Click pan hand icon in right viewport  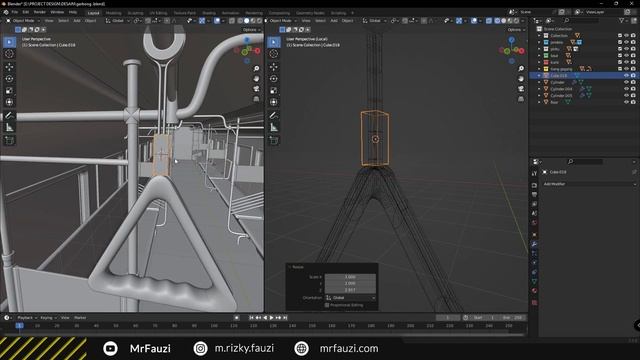click(521, 78)
